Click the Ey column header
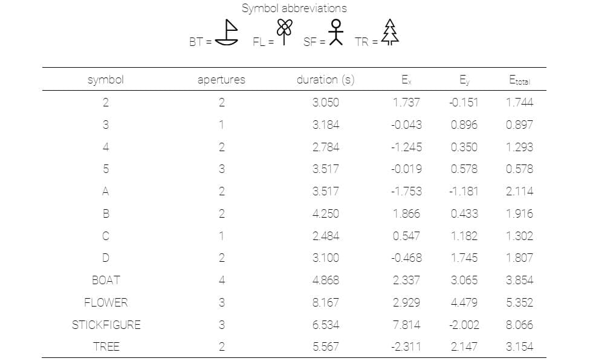Viewport: 590px width, 364px height. pos(464,79)
